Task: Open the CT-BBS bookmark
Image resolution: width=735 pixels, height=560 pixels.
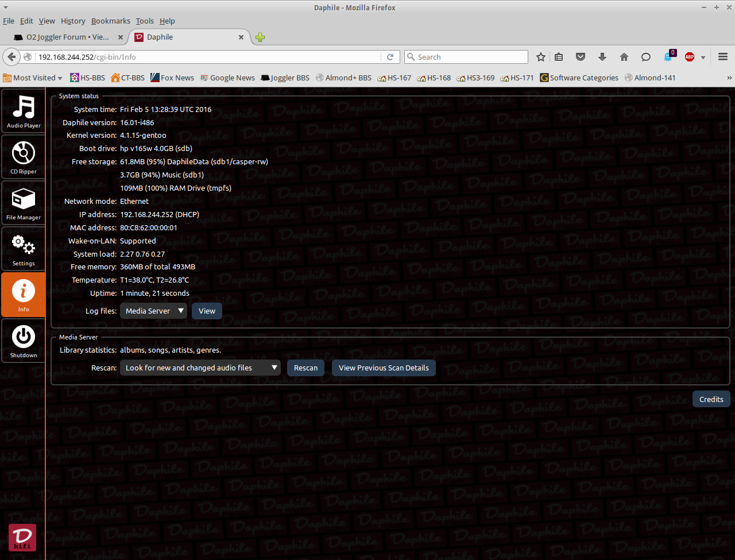Action: [x=128, y=78]
